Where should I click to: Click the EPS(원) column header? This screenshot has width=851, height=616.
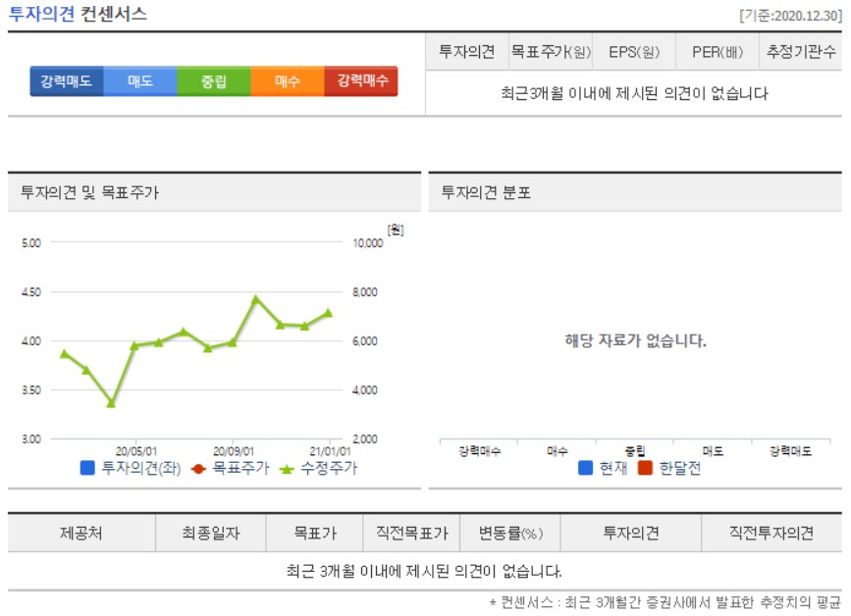(634, 52)
